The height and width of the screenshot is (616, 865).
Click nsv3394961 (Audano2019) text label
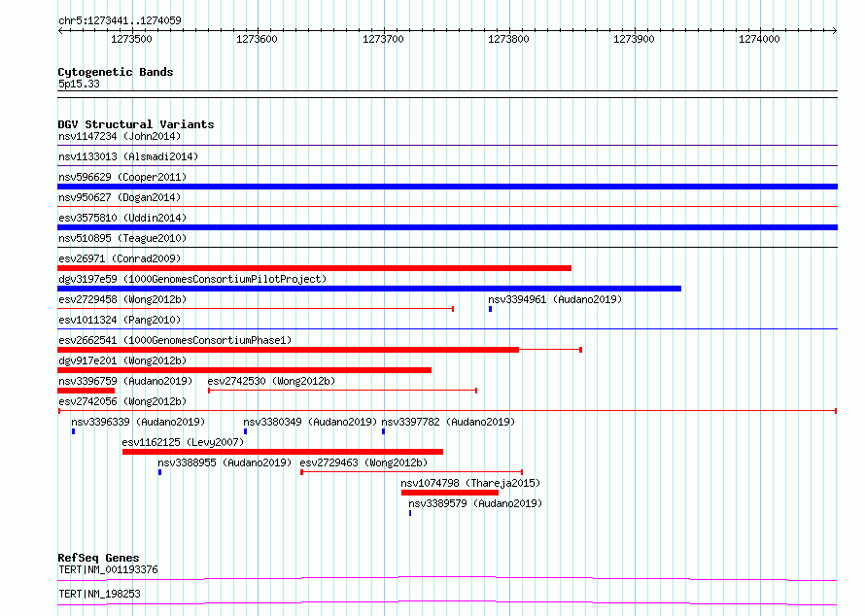tap(555, 299)
